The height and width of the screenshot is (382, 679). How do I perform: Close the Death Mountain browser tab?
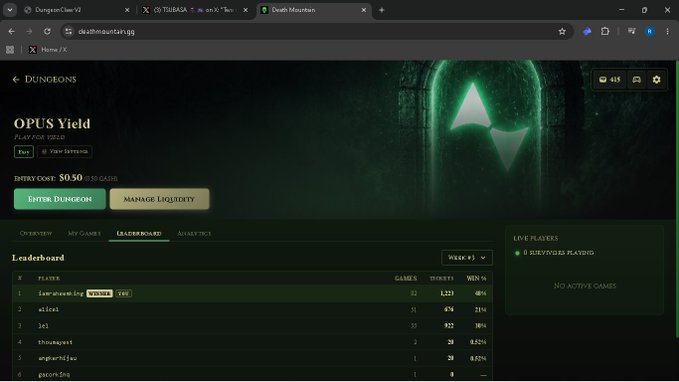coord(364,10)
